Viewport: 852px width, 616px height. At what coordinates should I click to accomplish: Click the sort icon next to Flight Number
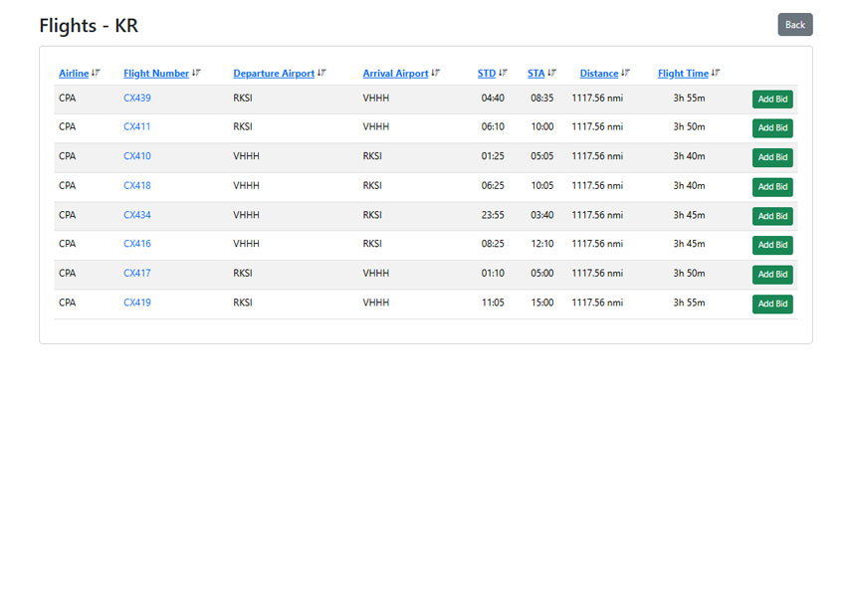pyautogui.click(x=197, y=73)
